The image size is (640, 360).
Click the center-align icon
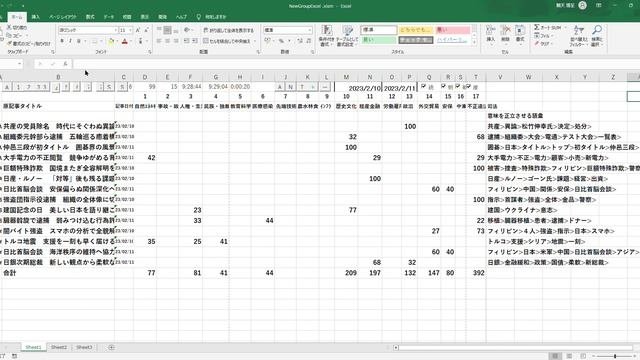coord(168,41)
